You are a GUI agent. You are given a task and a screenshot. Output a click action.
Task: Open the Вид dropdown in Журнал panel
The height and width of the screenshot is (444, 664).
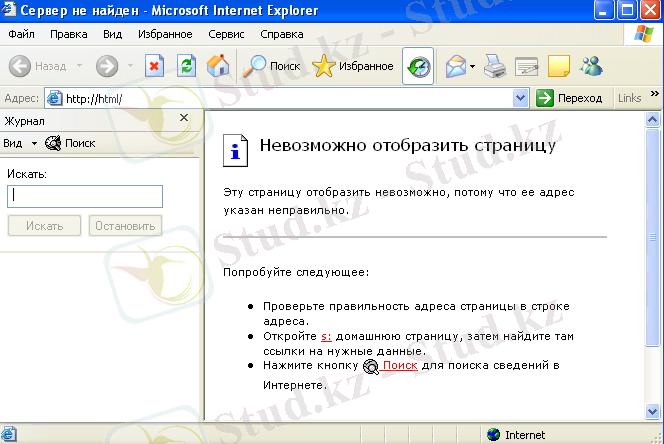pyautogui.click(x=19, y=143)
